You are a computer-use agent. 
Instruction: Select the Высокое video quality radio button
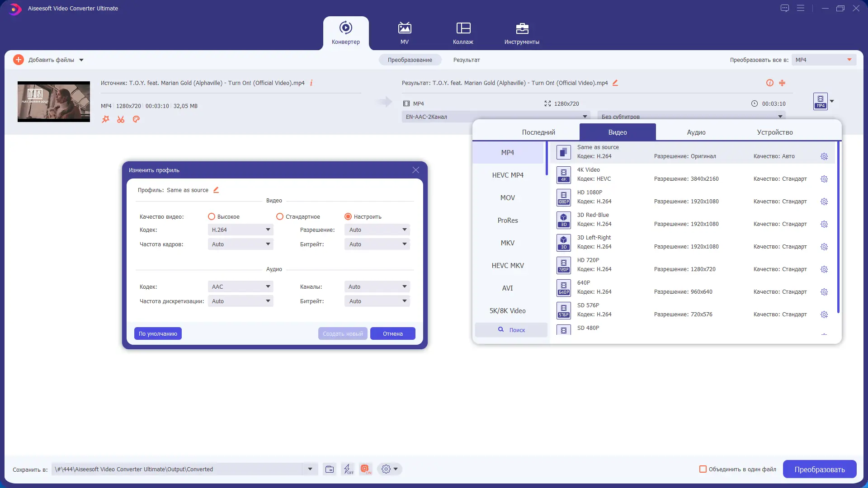point(212,217)
